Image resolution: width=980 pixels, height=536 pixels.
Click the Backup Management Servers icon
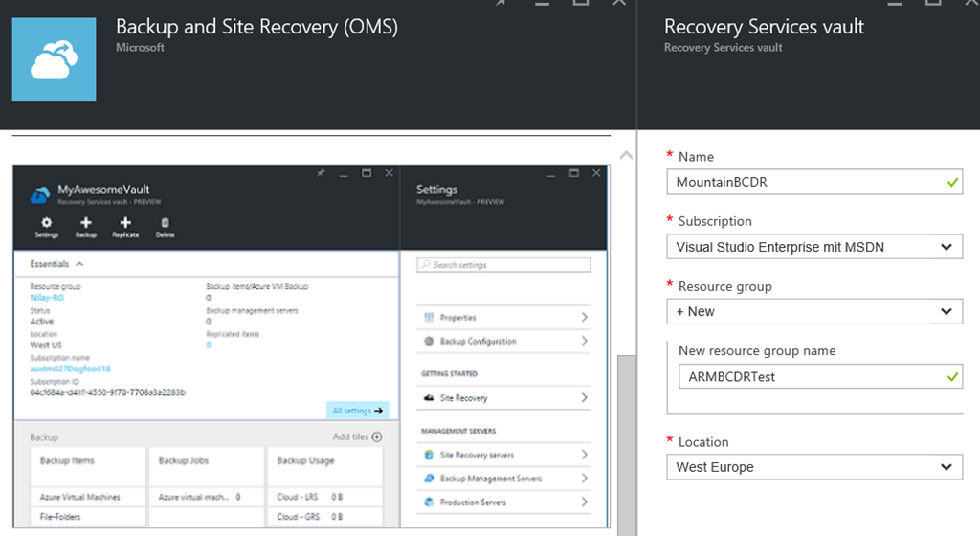429,479
